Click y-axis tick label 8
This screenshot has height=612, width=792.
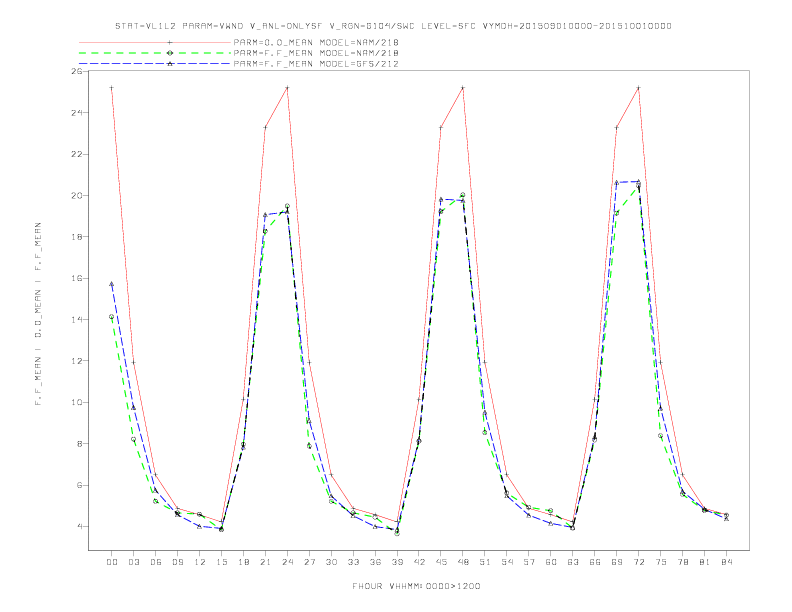tap(80, 444)
